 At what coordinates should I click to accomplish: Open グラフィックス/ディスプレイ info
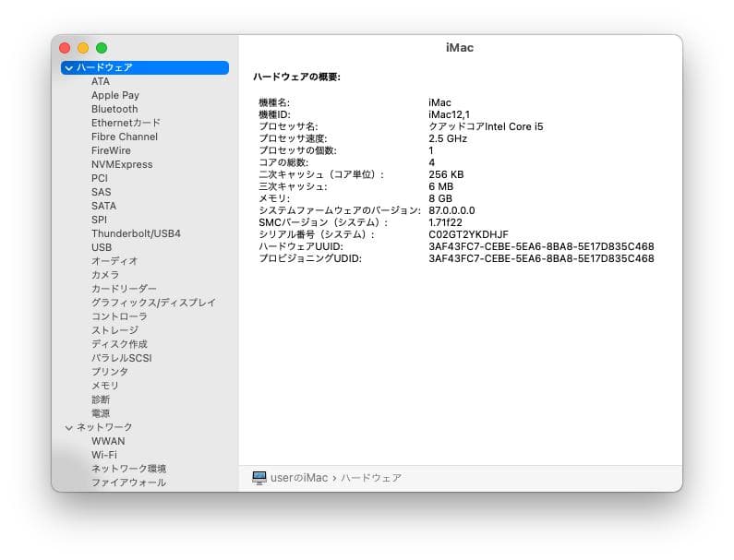point(153,303)
